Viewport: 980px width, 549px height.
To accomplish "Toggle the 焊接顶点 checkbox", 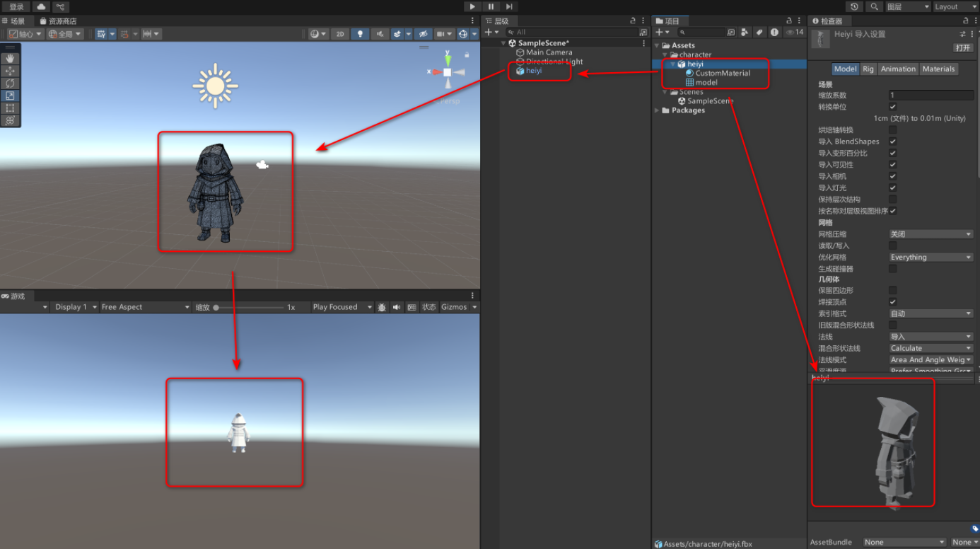I will [x=893, y=302].
